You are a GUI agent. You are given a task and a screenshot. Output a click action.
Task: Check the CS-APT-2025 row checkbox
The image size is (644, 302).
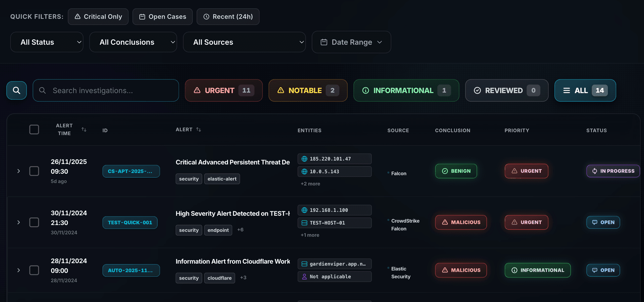[x=34, y=171]
